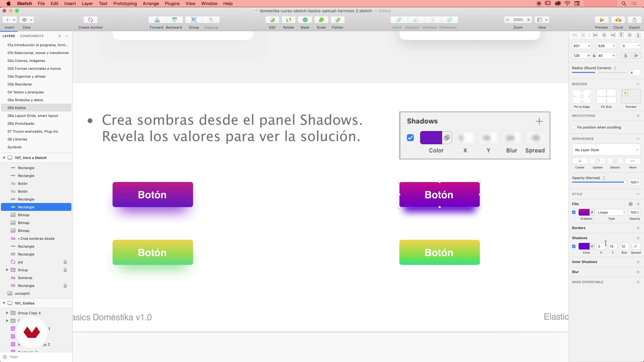Click Create layer style button
Screen dimensions: 644x362
580,161
